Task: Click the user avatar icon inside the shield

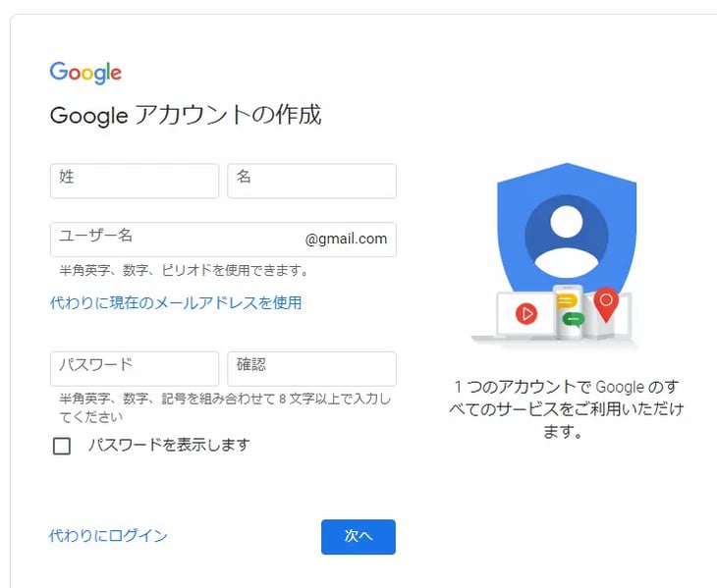Action: [x=566, y=238]
